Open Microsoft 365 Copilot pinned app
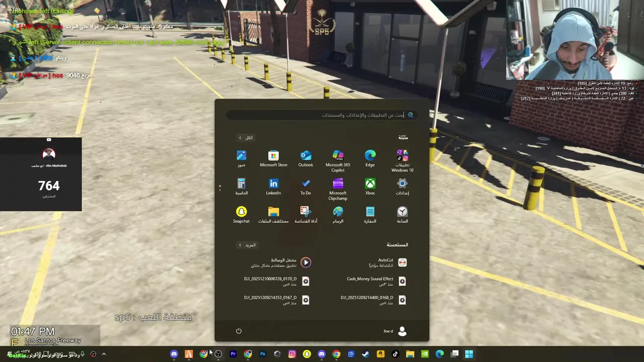 (x=338, y=161)
